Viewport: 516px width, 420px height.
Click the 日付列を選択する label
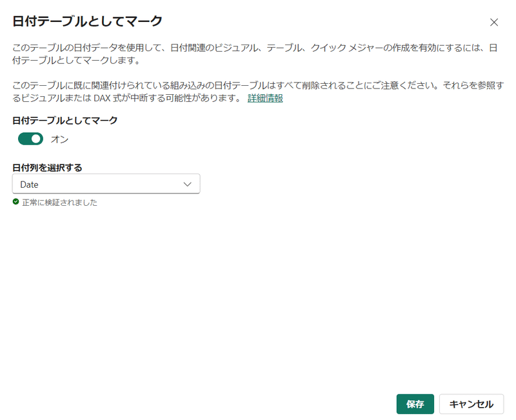[x=47, y=168]
